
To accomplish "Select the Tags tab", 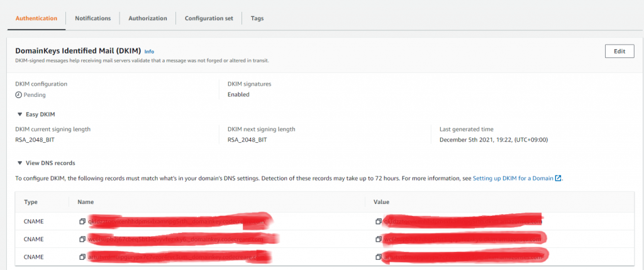I will pyautogui.click(x=257, y=18).
